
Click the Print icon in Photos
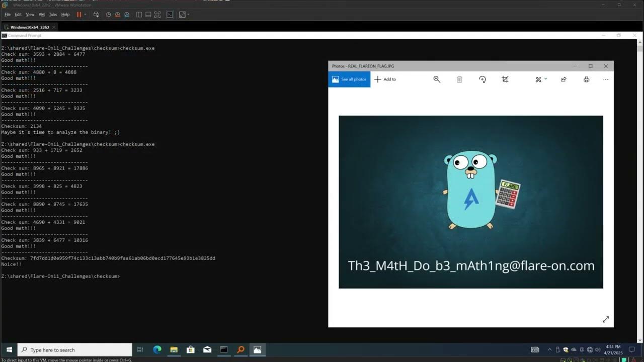[586, 79]
